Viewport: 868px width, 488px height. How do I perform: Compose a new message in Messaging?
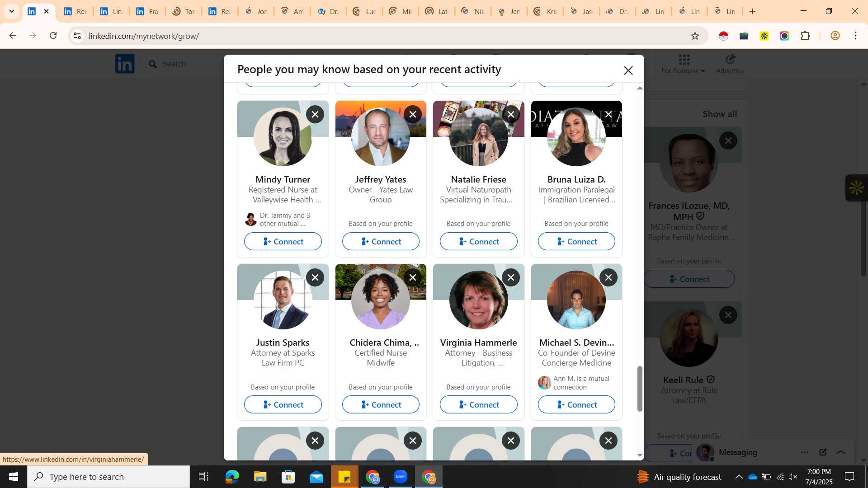tap(823, 452)
